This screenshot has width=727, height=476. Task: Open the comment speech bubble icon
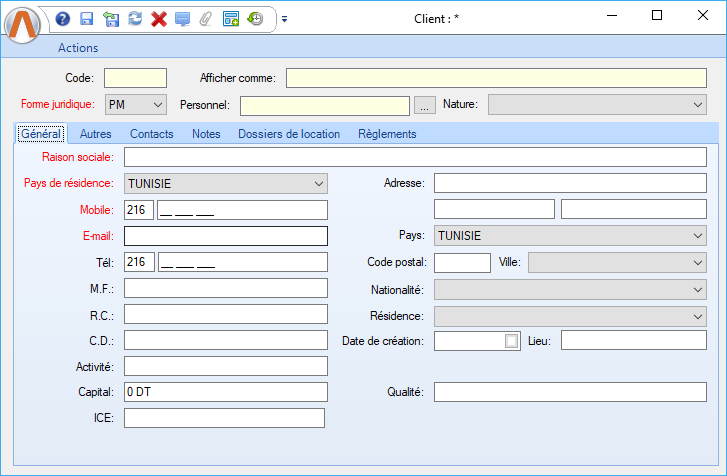coord(182,19)
